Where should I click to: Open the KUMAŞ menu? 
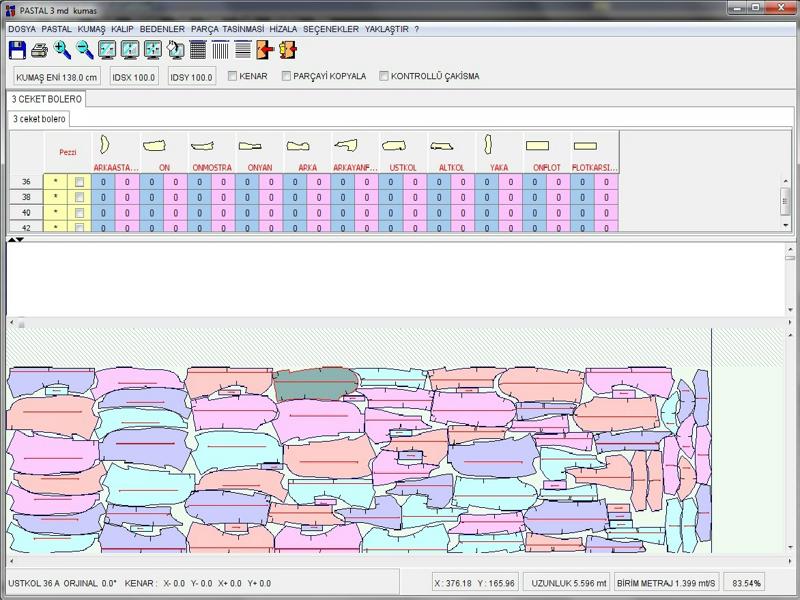(x=91, y=29)
